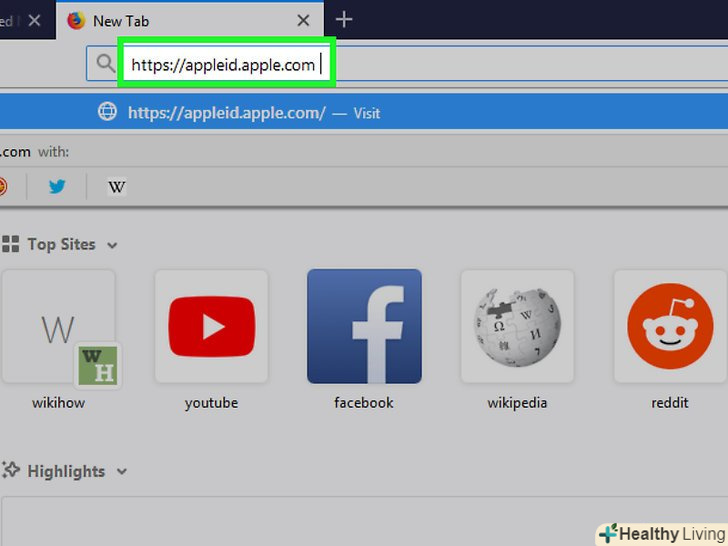Click the Highlights sparkle icon
This screenshot has height=546, width=728.
point(10,471)
